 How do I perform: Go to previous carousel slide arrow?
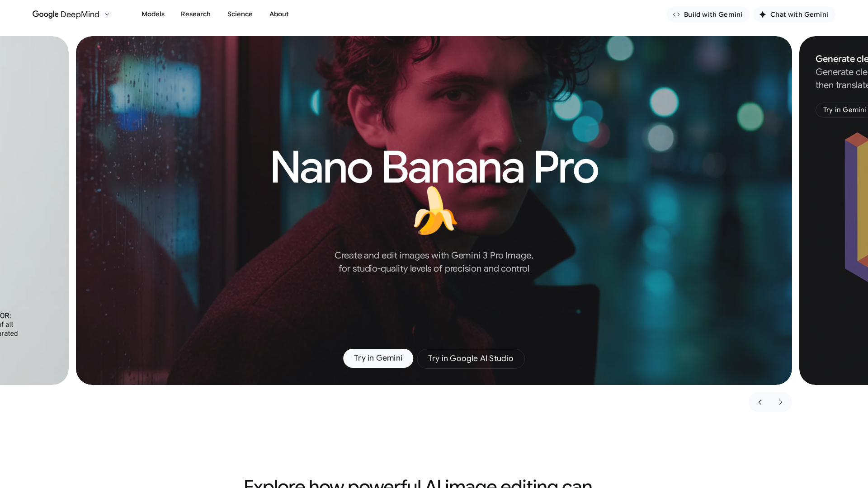pyautogui.click(x=760, y=402)
